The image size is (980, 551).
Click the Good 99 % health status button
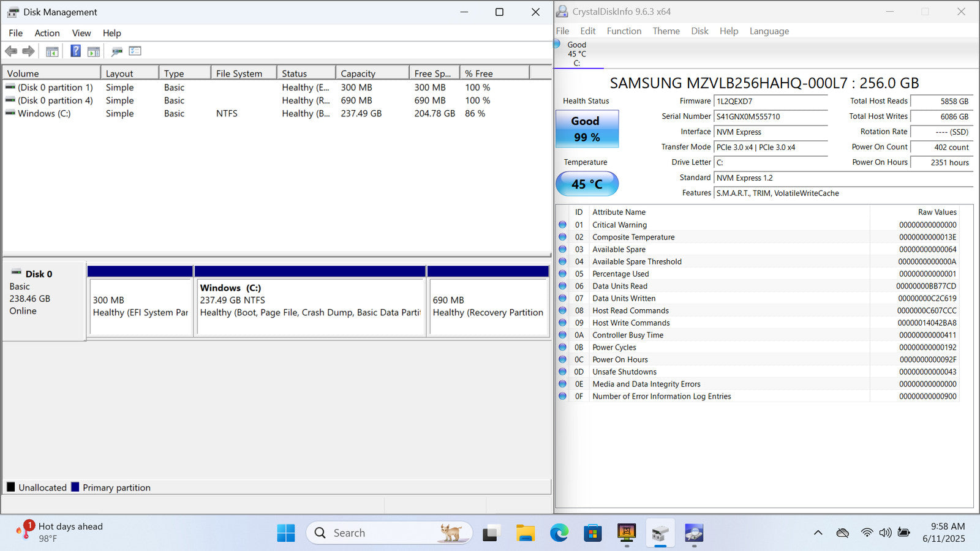tap(587, 129)
